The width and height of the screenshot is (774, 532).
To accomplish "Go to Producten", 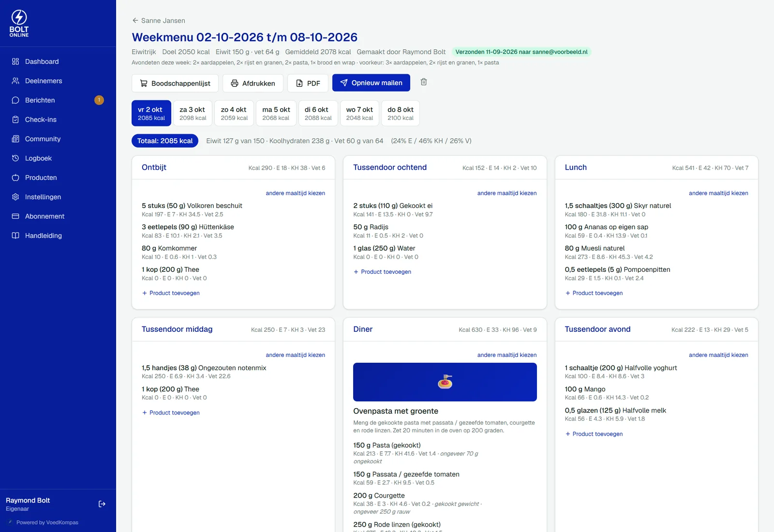I will [58, 177].
